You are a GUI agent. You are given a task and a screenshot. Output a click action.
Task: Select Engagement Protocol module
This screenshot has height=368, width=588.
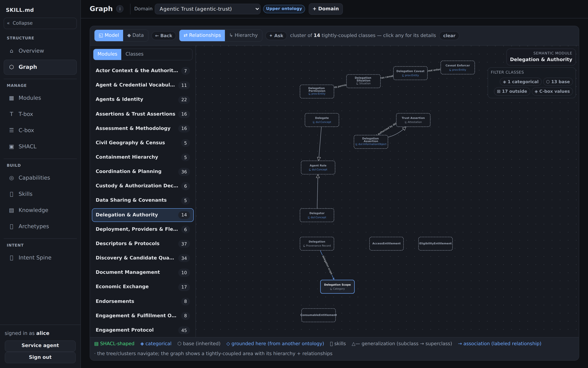[143, 330]
